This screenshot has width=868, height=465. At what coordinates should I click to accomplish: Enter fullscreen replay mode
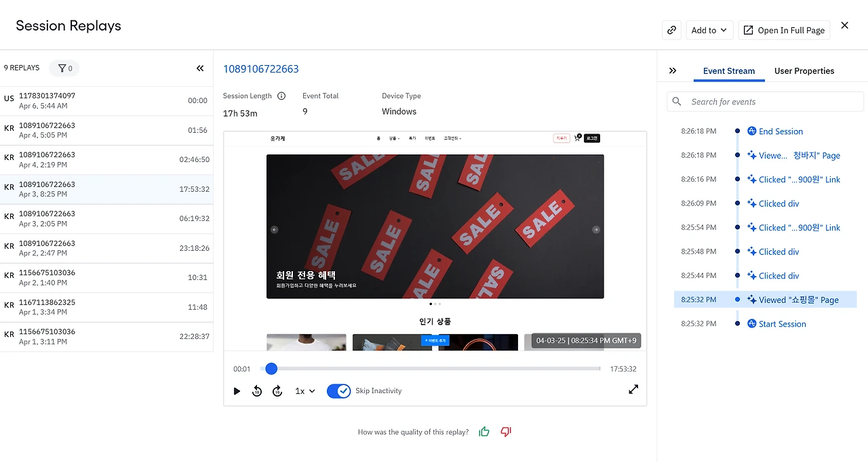coord(633,389)
